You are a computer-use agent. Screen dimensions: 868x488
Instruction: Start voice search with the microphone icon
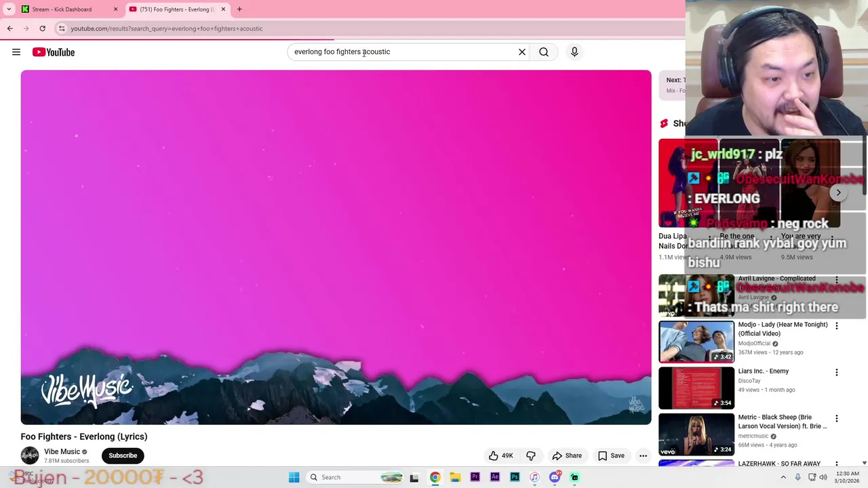(x=574, y=52)
